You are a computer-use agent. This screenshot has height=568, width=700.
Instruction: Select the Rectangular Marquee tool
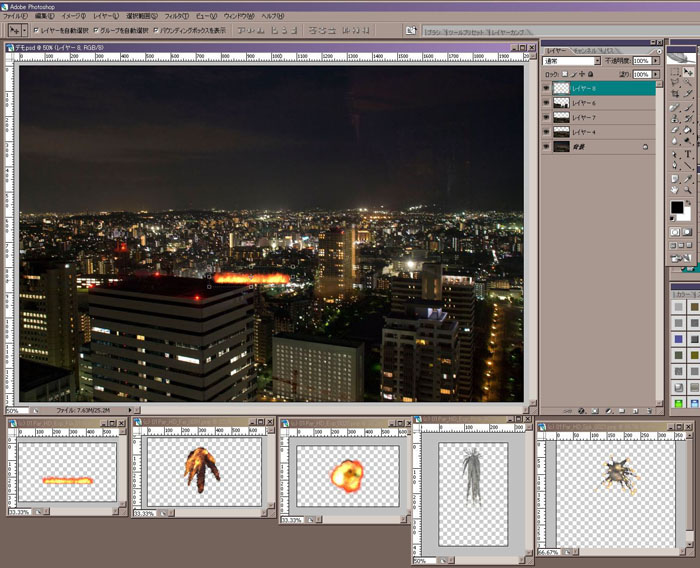click(x=675, y=73)
